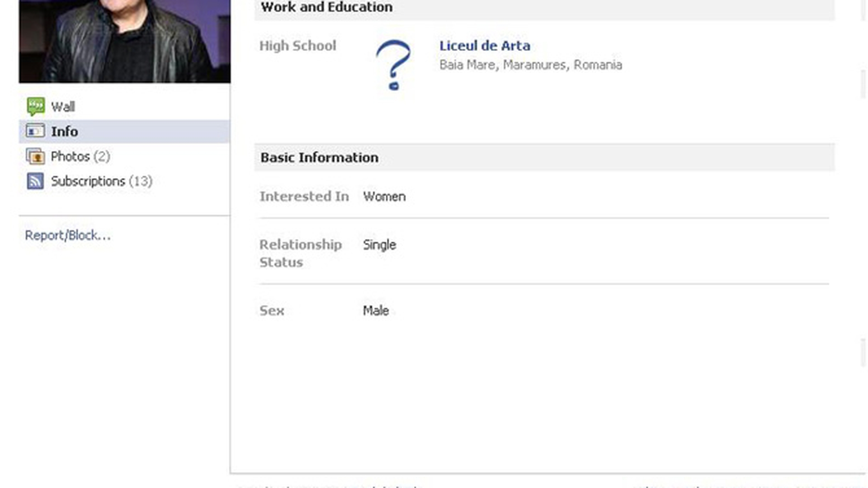Click the 'High School' label
This screenshot has height=488, width=868.
click(297, 46)
